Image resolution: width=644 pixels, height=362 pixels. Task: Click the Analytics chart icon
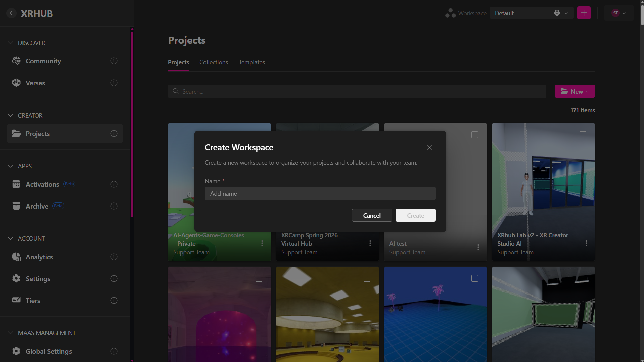click(16, 257)
